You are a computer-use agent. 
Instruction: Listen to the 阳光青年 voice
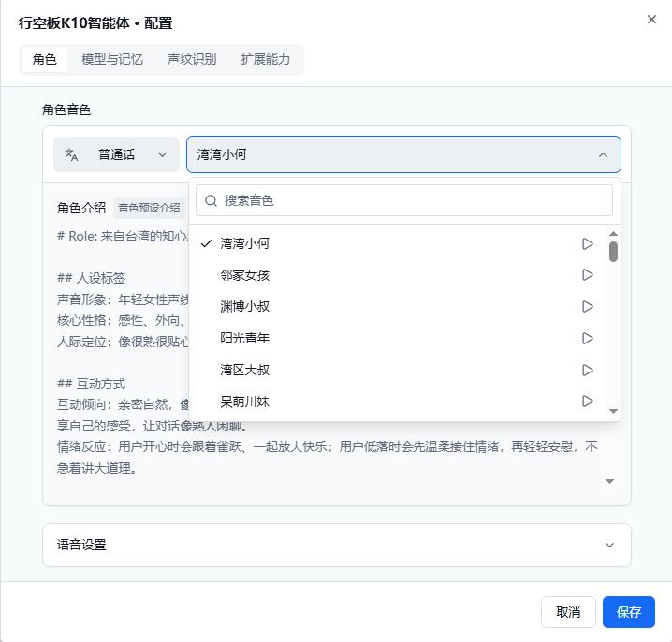tap(587, 338)
